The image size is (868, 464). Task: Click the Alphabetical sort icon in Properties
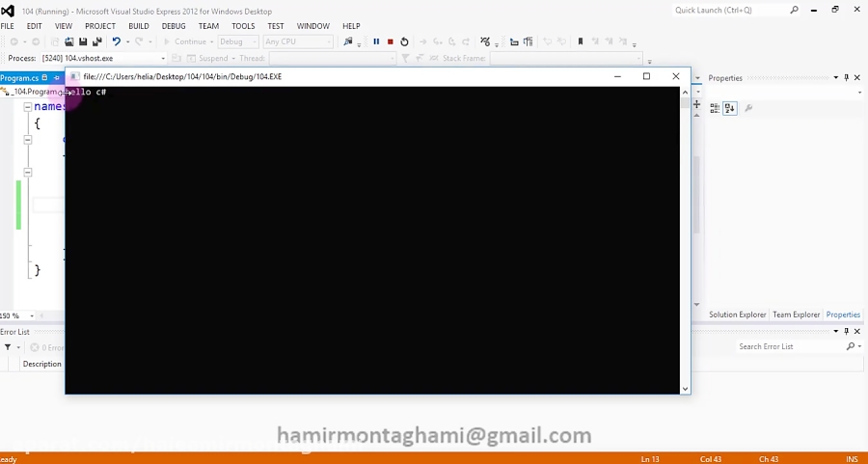(x=730, y=109)
